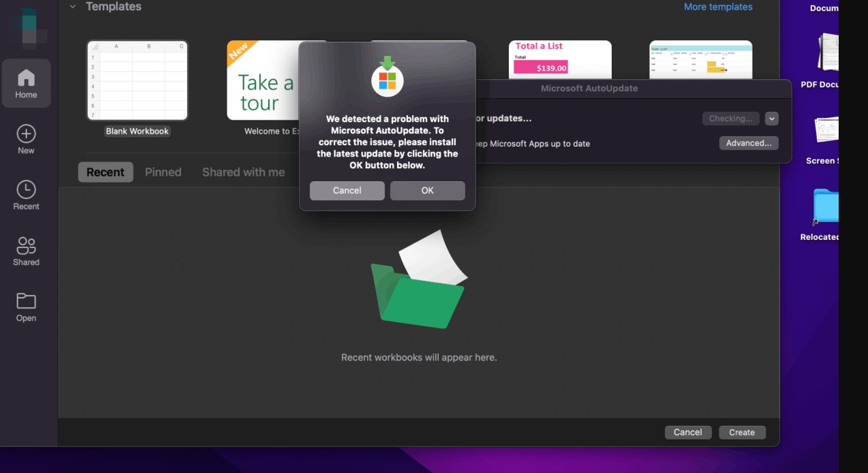
Task: Click the Checking button in AutoUpdate window
Action: click(730, 119)
